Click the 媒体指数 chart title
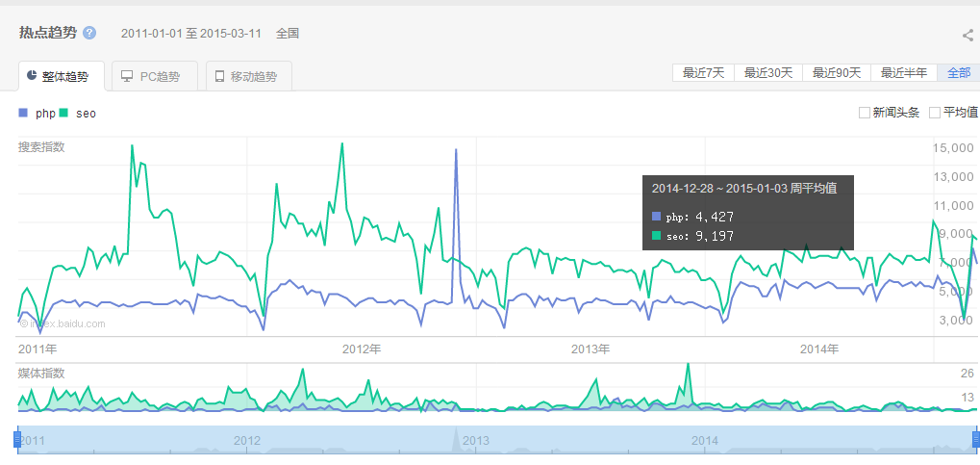Image resolution: width=980 pixels, height=465 pixels. click(x=41, y=374)
